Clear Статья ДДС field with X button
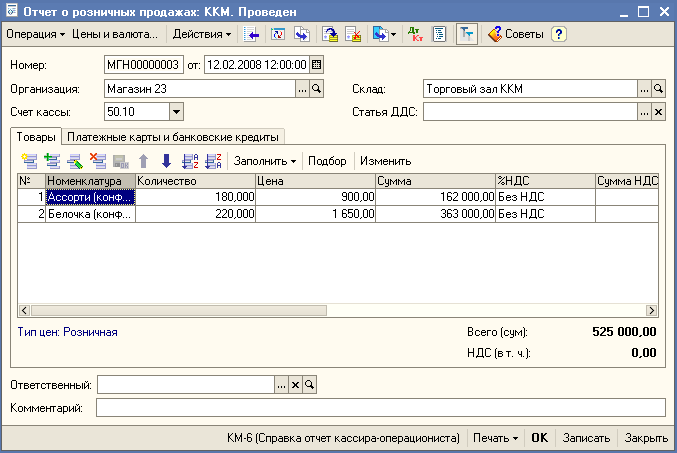677x453 pixels. tap(658, 112)
